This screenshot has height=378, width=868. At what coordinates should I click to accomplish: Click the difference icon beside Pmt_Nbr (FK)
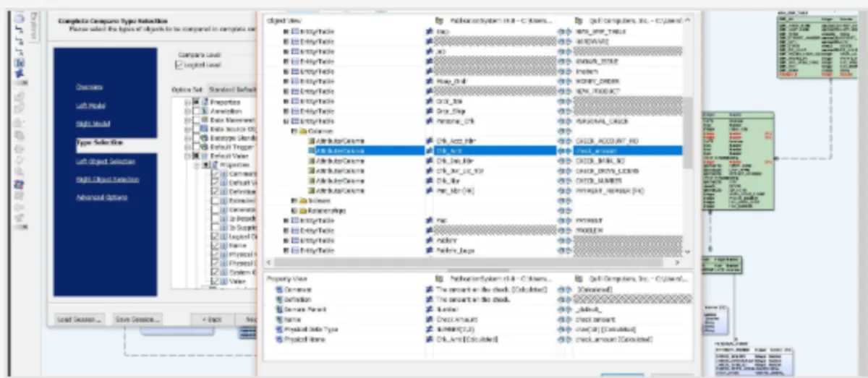[429, 191]
